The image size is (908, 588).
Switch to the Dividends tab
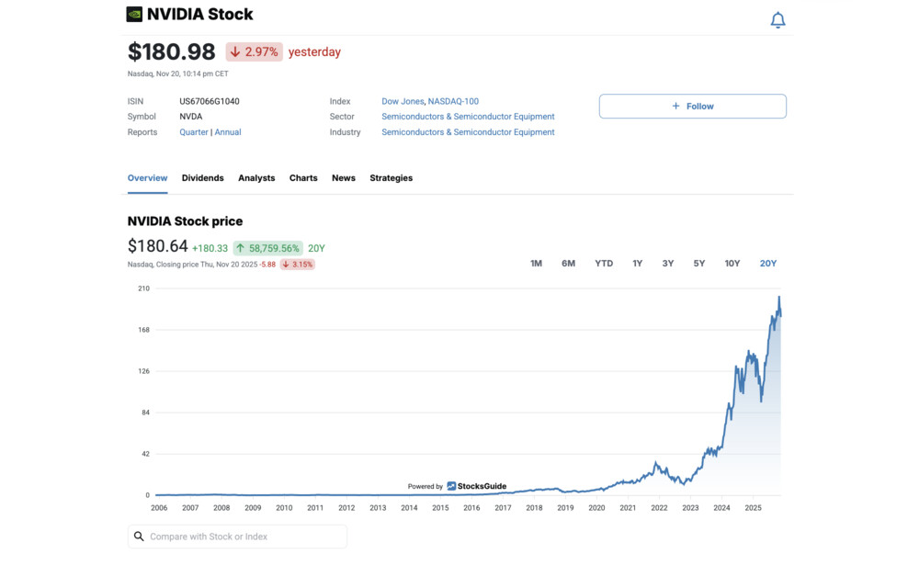click(x=202, y=177)
